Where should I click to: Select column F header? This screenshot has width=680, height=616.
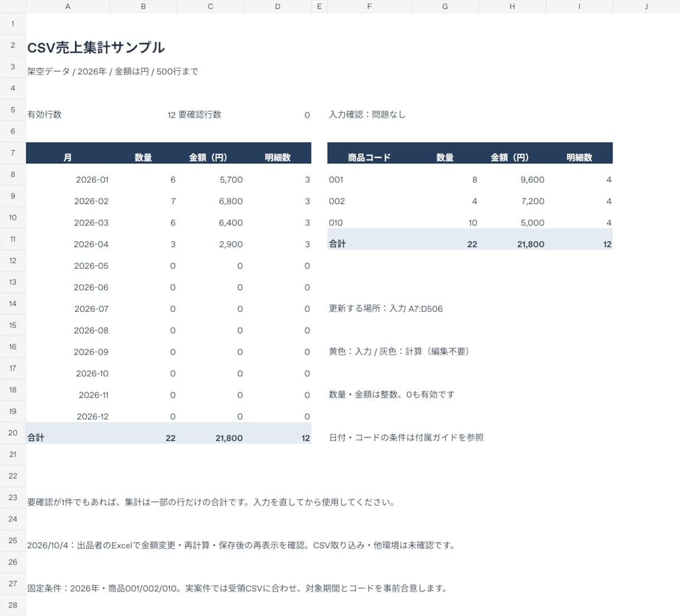(x=369, y=6)
